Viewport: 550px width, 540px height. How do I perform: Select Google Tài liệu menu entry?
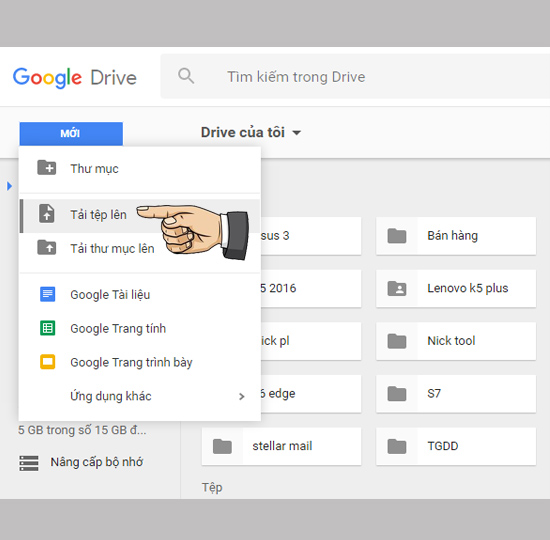tap(140, 294)
